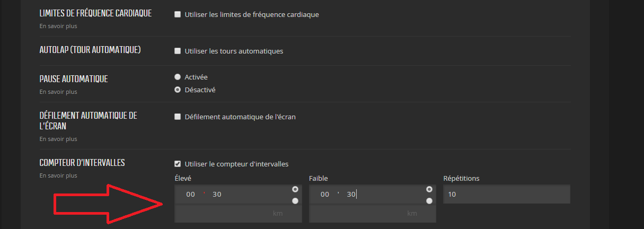Image resolution: width=644 pixels, height=229 pixels.
Task: Click the Élevé km distance field
Action: (x=238, y=213)
